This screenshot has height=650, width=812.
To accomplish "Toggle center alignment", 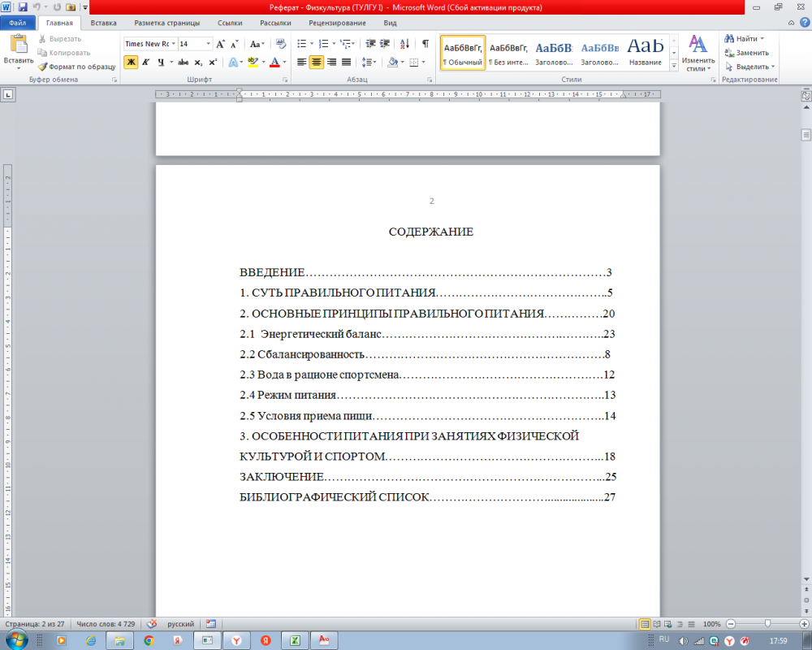I will (317, 63).
